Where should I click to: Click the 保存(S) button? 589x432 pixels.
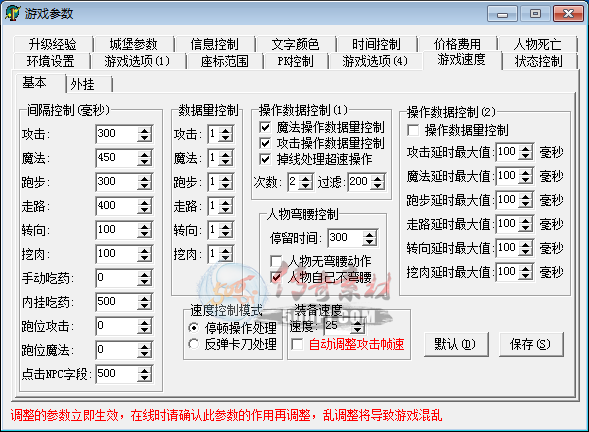tap(531, 344)
